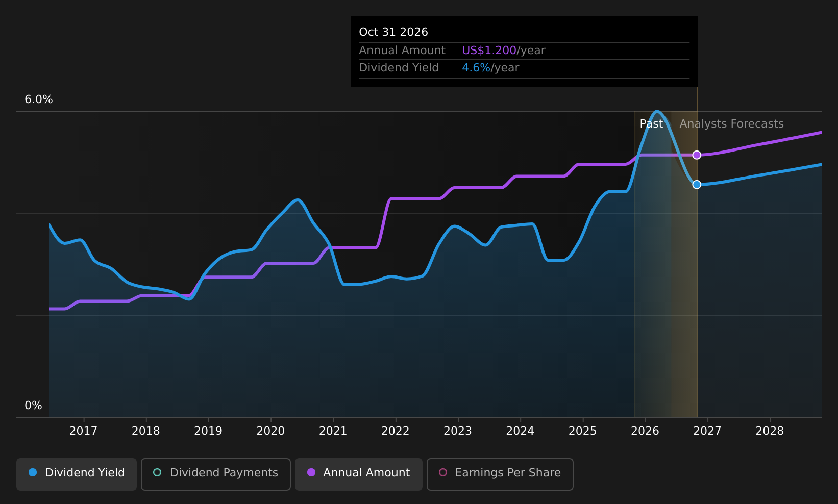
Task: Click the Oct 31 2026 tooltip date
Action: [393, 32]
